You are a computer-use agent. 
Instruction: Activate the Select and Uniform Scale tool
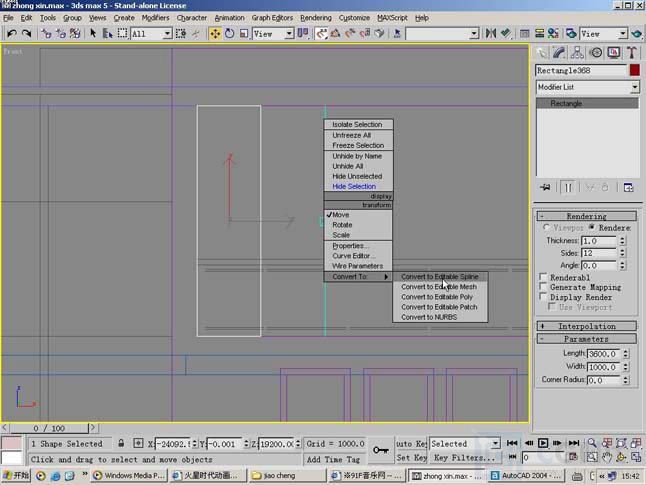point(244,33)
